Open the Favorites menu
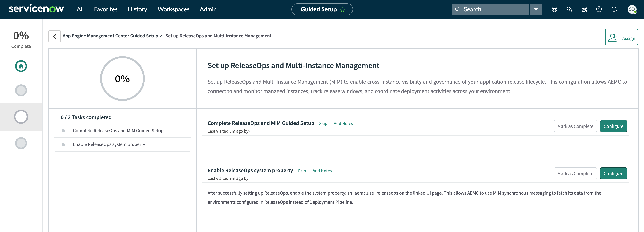The width and height of the screenshot is (644, 232). 106,9
